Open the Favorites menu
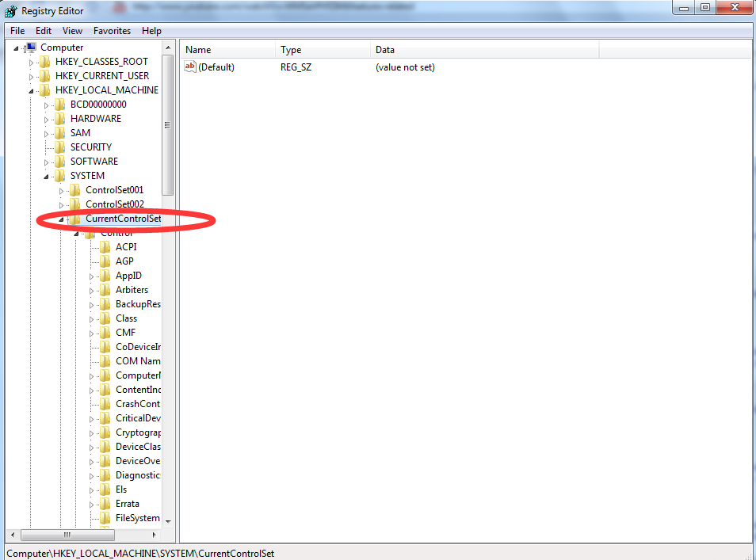 point(112,31)
